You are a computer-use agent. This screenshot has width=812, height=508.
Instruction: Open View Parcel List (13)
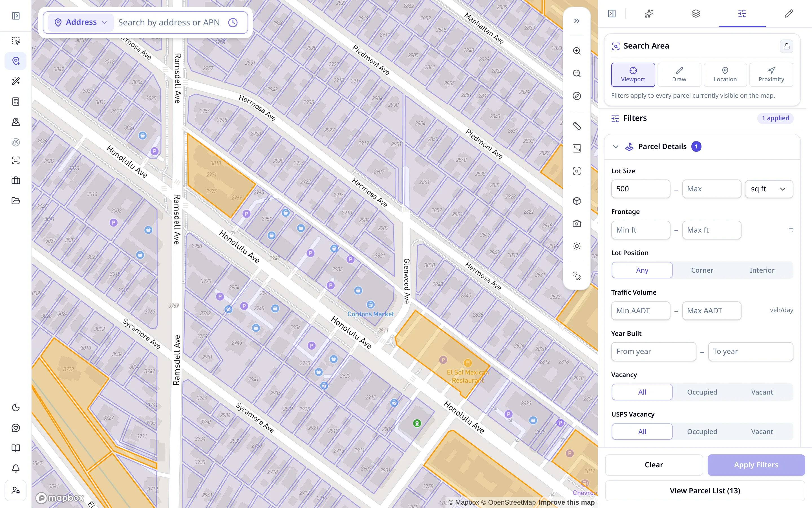(x=705, y=491)
